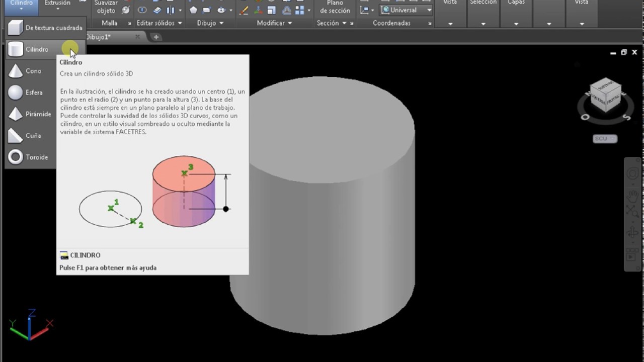Choose Cilindro from the solids list
644x362 pixels.
point(45,49)
